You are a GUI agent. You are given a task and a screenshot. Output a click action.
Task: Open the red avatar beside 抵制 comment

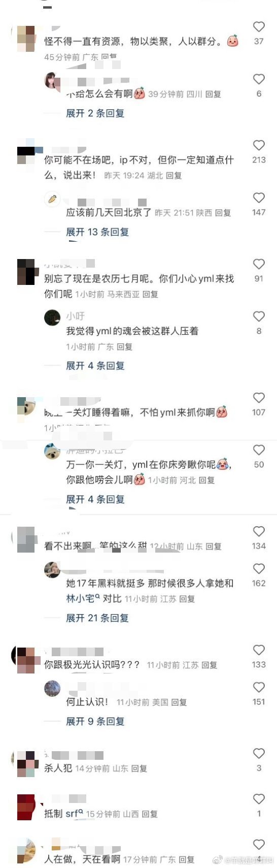tap(26, 808)
